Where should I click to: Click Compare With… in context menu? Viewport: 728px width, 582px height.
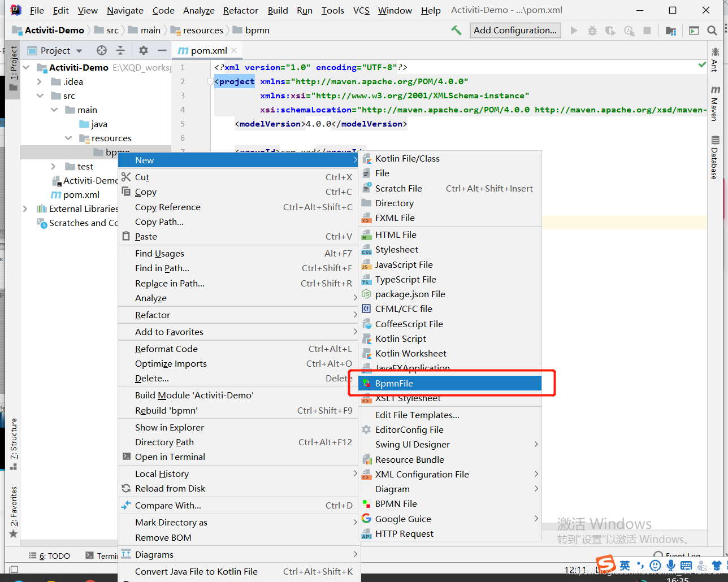(238, 505)
